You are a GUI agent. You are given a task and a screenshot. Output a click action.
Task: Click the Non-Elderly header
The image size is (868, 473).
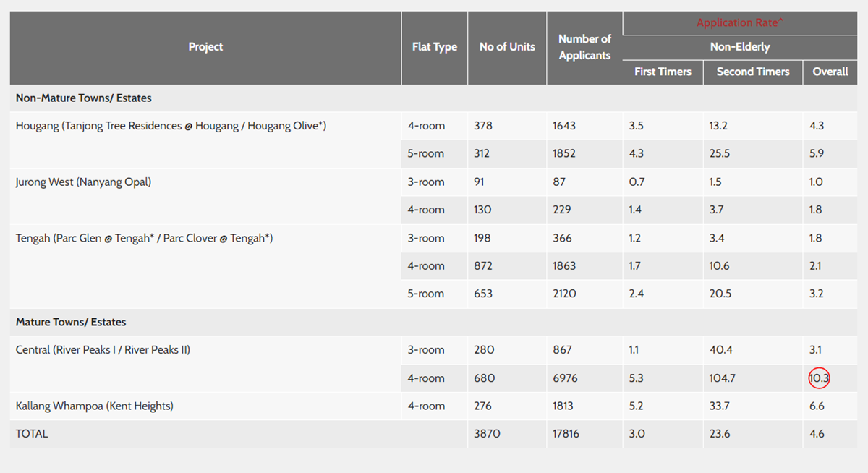(740, 47)
